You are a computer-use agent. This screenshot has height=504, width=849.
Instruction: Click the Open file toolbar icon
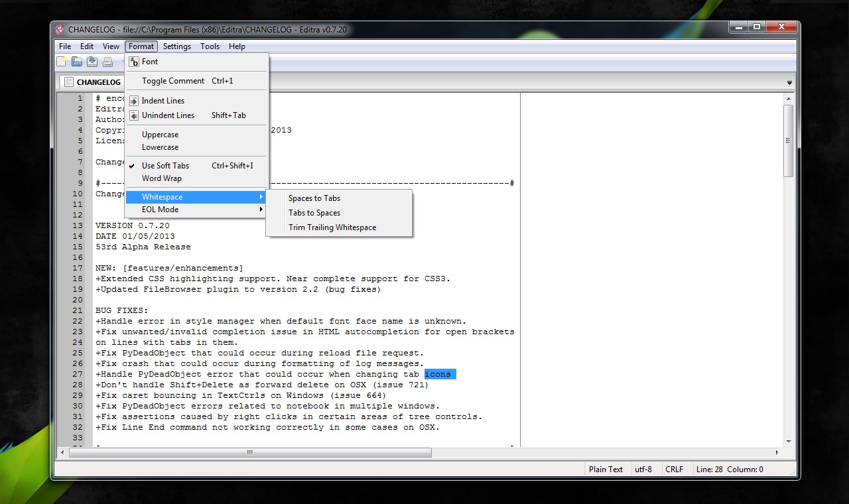(77, 62)
